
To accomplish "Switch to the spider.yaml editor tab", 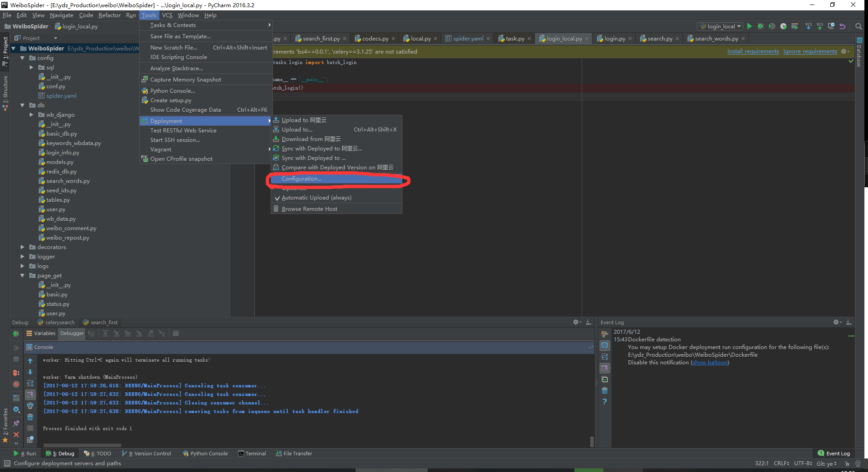I will [x=467, y=39].
